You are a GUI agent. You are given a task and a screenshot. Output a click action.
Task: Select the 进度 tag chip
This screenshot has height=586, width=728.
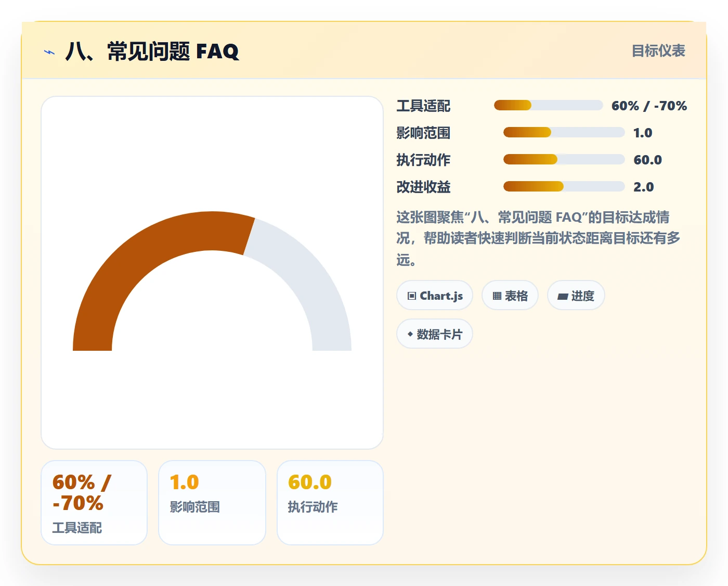pos(576,296)
